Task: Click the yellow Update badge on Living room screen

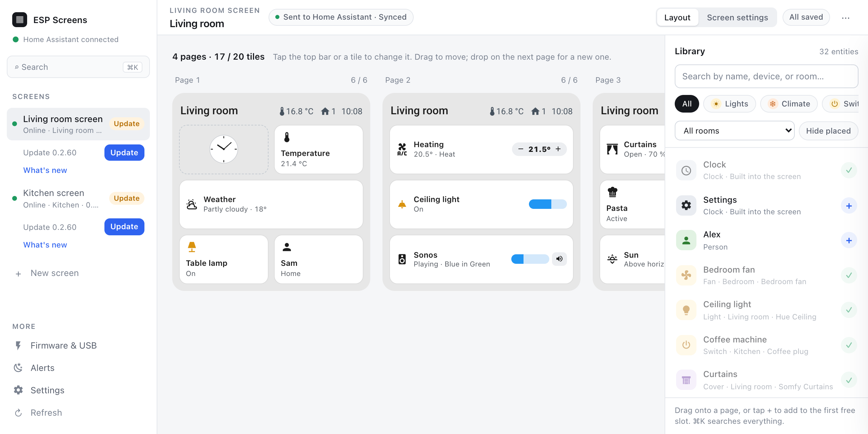Action: pos(127,124)
